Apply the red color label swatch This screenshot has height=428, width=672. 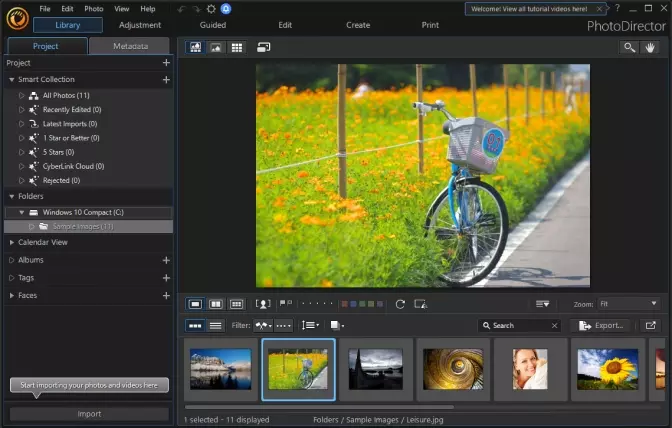pos(344,304)
